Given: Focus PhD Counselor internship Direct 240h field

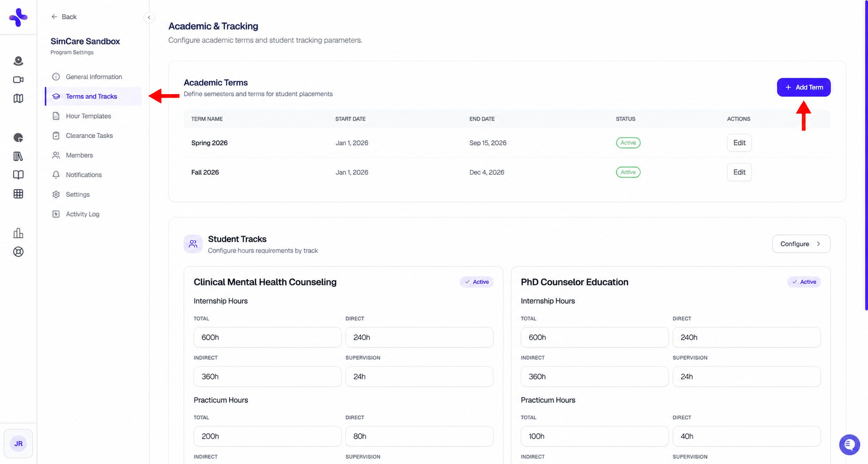Looking at the screenshot, I should coord(747,338).
